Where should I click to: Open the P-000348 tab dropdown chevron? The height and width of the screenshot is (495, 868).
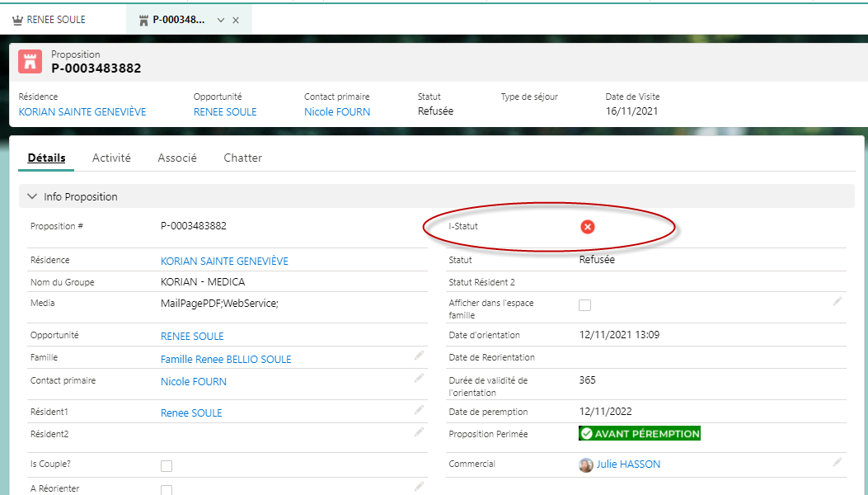click(x=221, y=21)
